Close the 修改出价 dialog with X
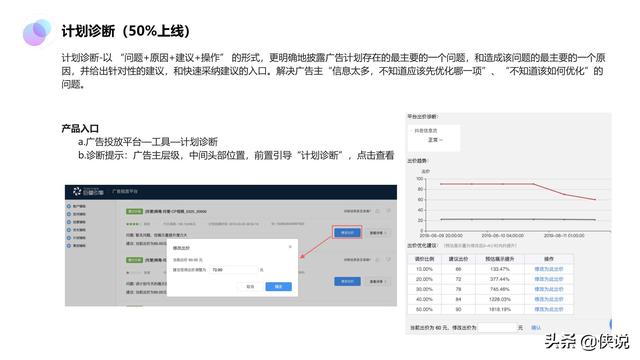The height and width of the screenshot is (360, 640). (x=290, y=247)
